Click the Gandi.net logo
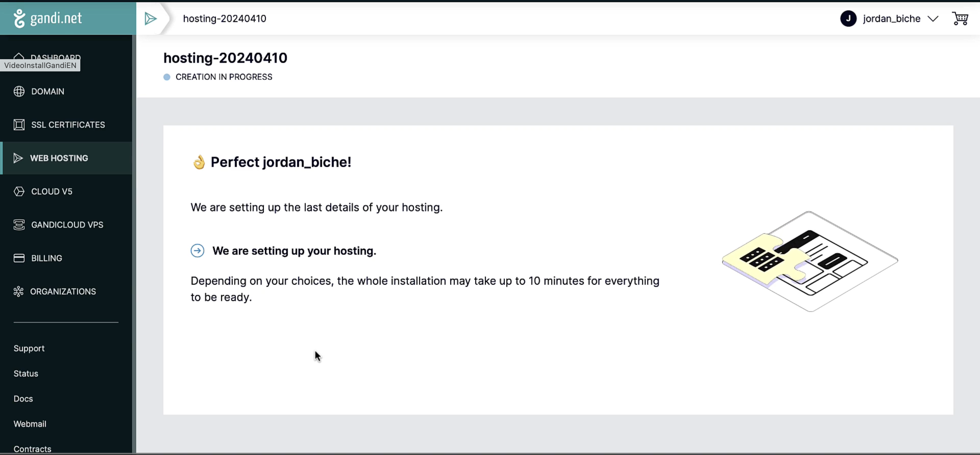The height and width of the screenshot is (455, 980). coord(48,18)
